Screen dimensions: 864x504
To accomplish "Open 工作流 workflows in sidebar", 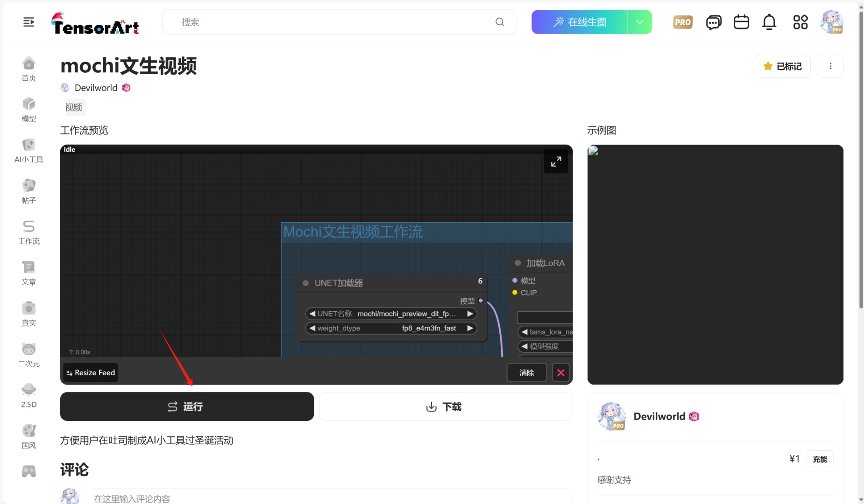I will pos(29,232).
